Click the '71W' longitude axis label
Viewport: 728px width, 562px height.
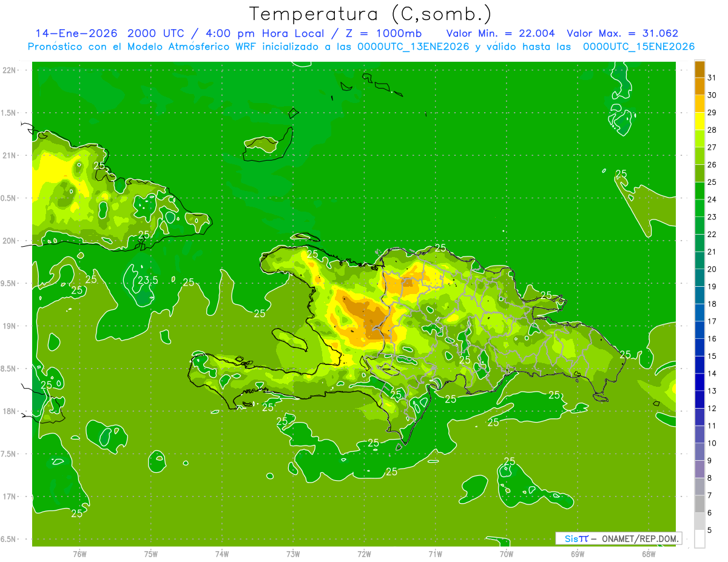[435, 554]
